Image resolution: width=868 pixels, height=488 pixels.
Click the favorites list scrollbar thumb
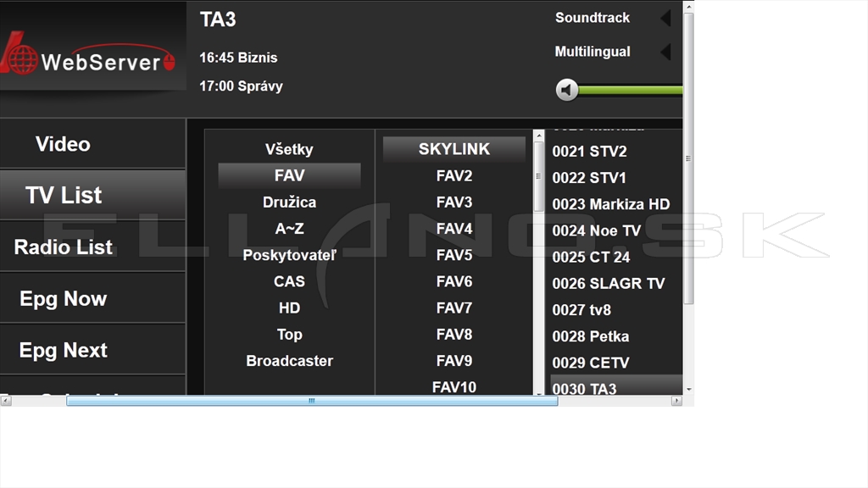pyautogui.click(x=538, y=176)
